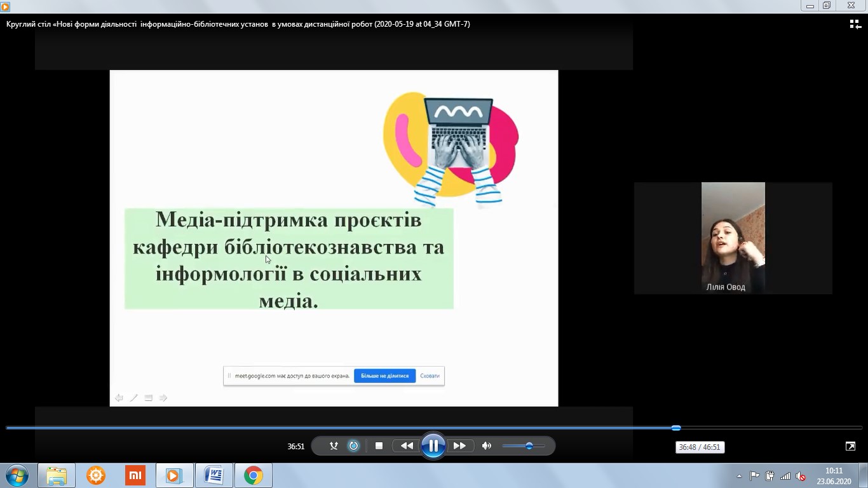The image size is (868, 488).
Task: Open the orange Mi app in taskbar
Action: (x=135, y=475)
